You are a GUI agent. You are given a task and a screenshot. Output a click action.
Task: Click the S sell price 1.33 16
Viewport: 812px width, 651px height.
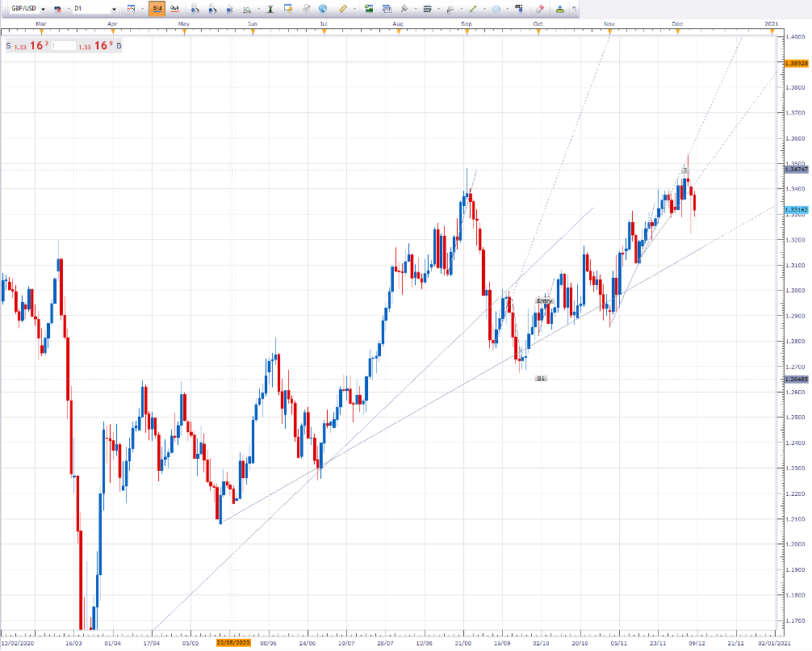point(27,45)
